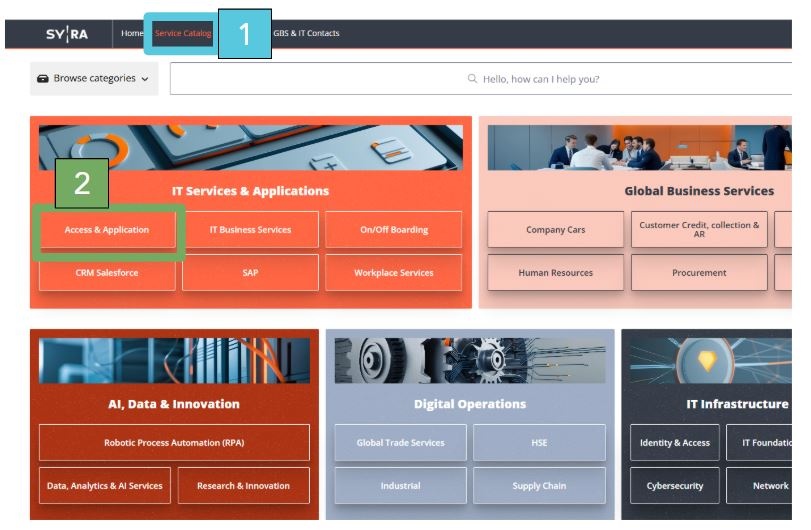Select Data, Analytics & AI Services
Screen dimensions: 811x530
point(105,486)
